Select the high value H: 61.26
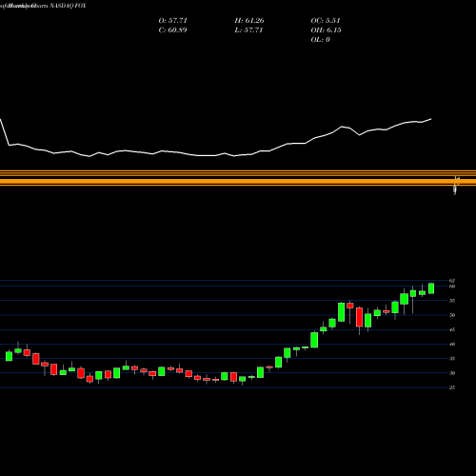Screen dimensions: 476x476 pos(249,21)
